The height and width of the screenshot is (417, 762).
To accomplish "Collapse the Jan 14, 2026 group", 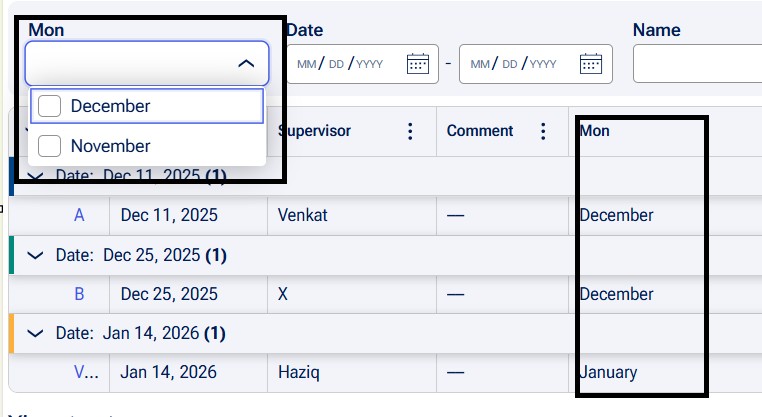I will point(36,333).
